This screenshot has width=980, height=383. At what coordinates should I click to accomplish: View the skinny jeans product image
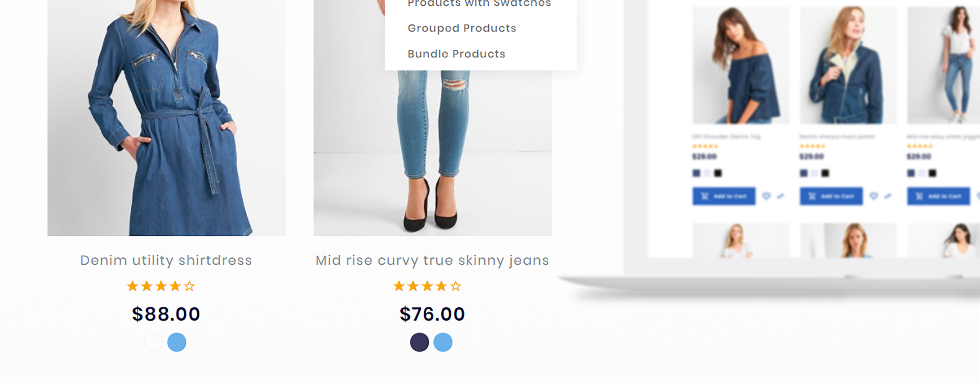(x=433, y=153)
